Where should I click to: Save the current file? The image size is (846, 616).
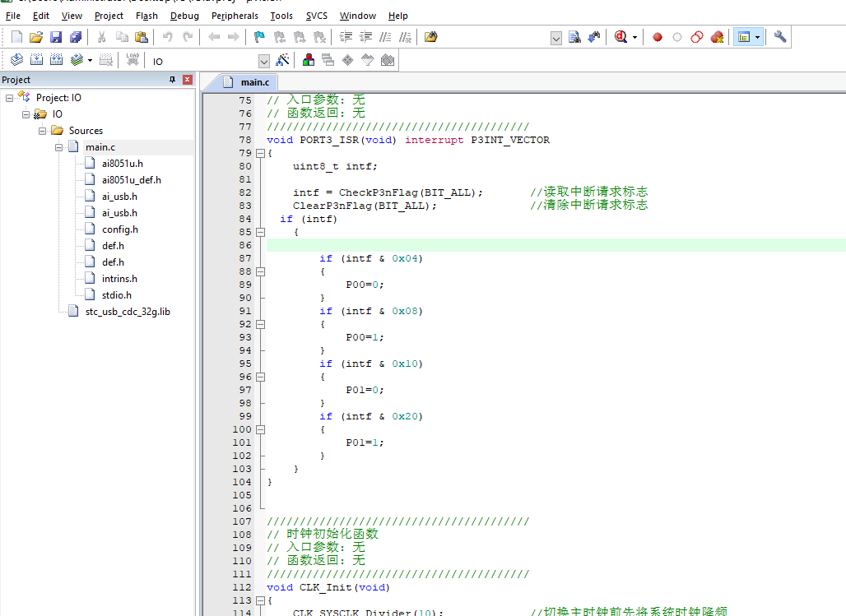point(56,37)
